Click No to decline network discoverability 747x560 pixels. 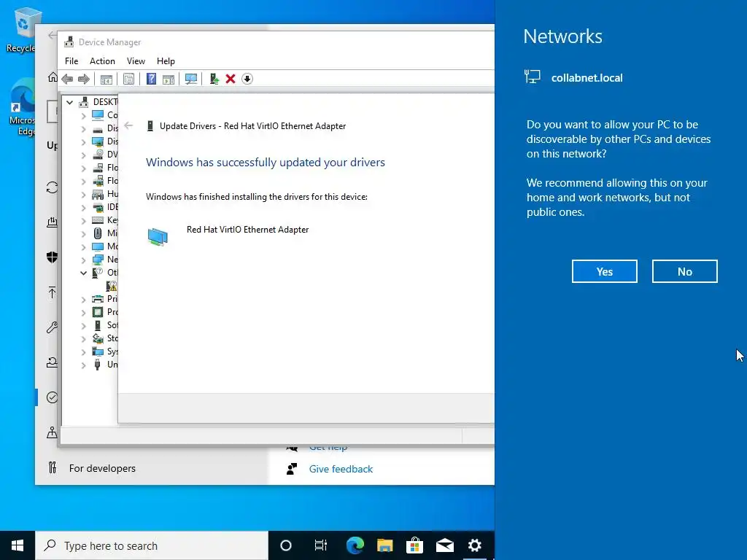(x=684, y=271)
